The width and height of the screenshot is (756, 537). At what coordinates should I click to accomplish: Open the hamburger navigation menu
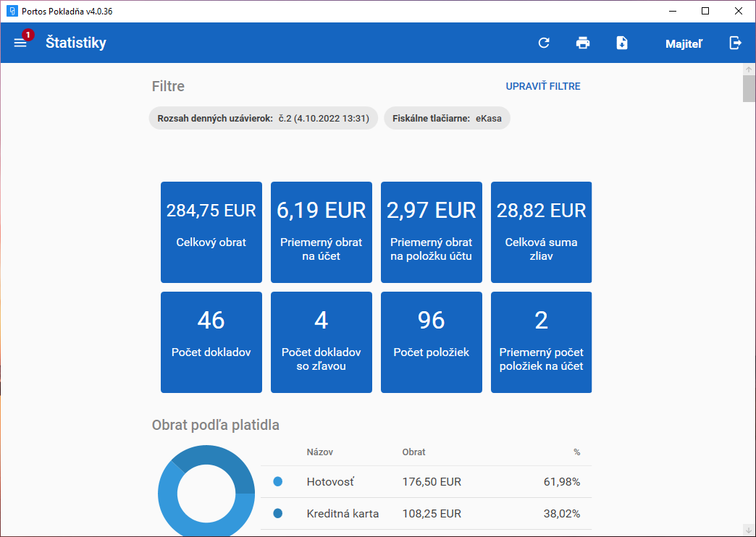coord(20,43)
